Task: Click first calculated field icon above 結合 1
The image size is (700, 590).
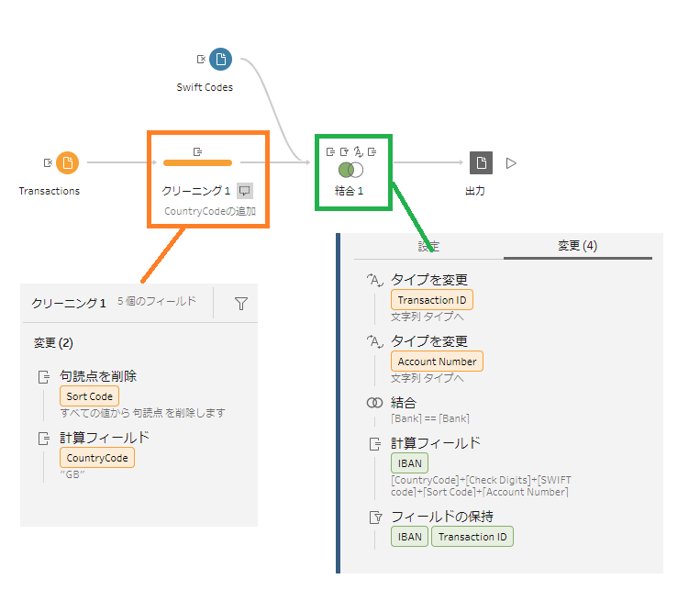Action: click(330, 151)
